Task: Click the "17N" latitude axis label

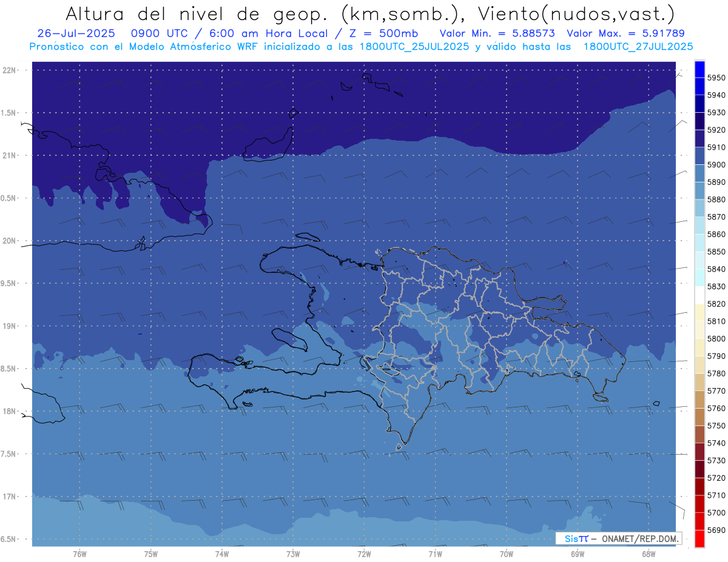Action: point(10,497)
